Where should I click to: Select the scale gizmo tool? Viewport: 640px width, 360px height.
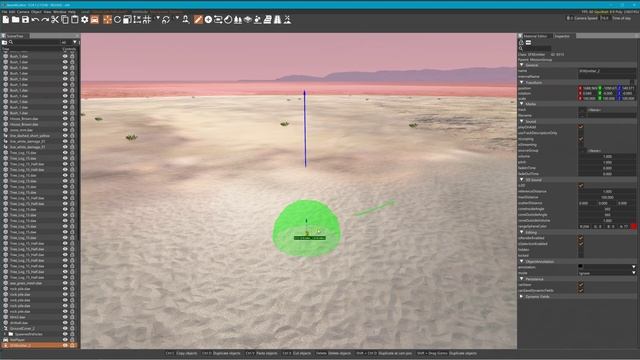point(127,20)
